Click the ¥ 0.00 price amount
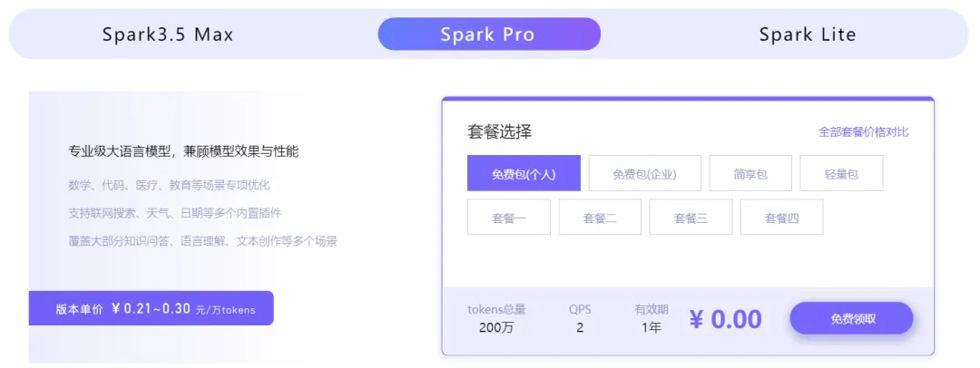 (x=725, y=319)
